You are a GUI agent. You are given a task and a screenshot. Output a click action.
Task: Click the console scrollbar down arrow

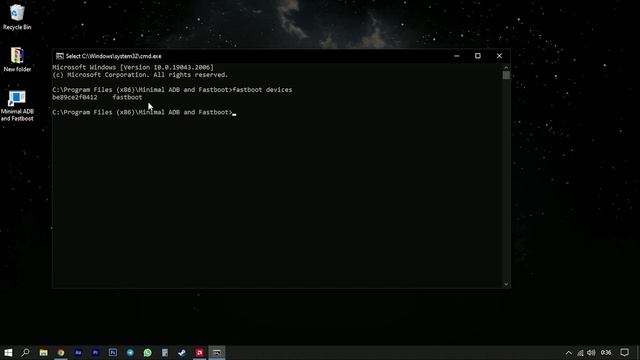point(506,284)
